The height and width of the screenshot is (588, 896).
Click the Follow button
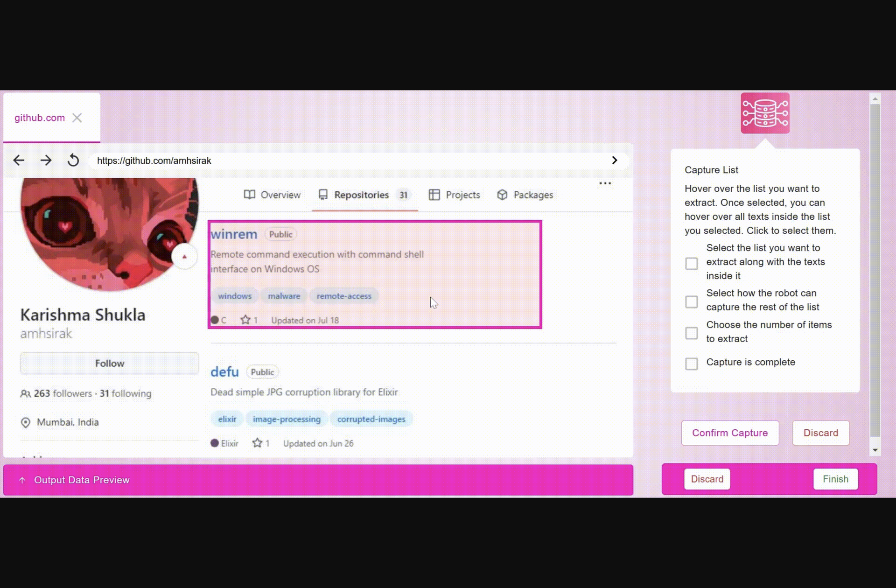pyautogui.click(x=110, y=363)
